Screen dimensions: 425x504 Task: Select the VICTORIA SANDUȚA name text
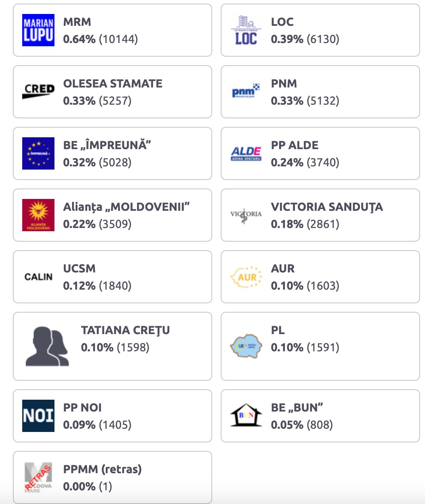(327, 207)
